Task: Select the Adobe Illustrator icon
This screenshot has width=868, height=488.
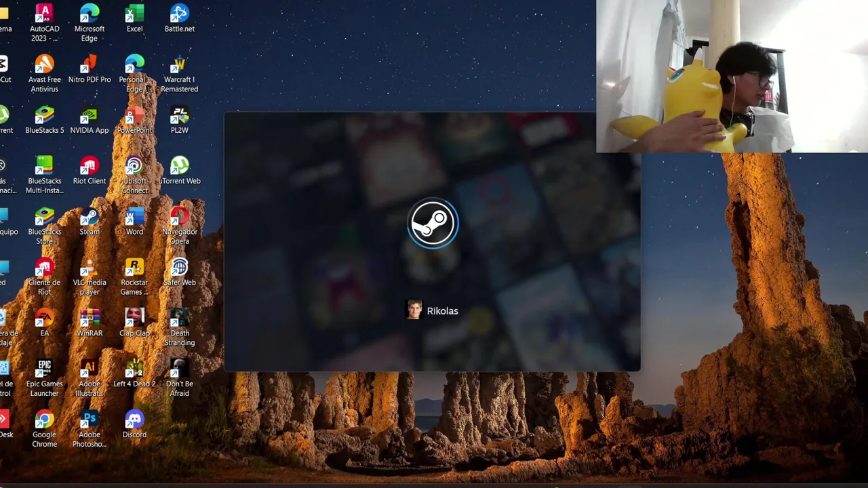Action: tap(90, 378)
